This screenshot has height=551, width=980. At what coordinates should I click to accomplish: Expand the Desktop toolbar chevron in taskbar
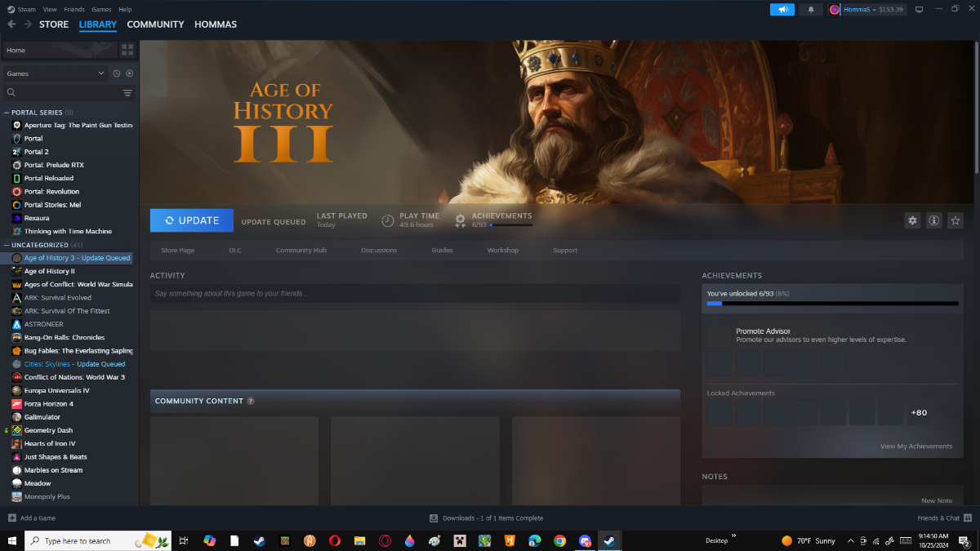[733, 537]
